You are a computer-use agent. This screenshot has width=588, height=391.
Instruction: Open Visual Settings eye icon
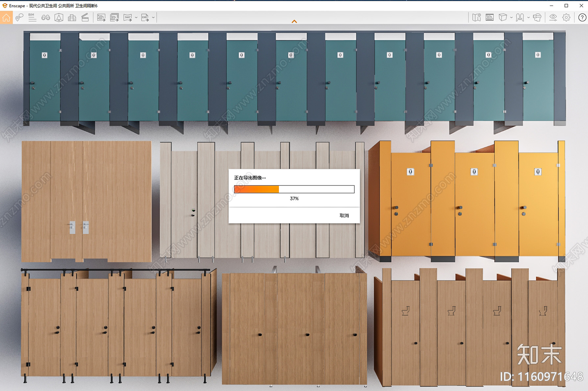pyautogui.click(x=553, y=17)
